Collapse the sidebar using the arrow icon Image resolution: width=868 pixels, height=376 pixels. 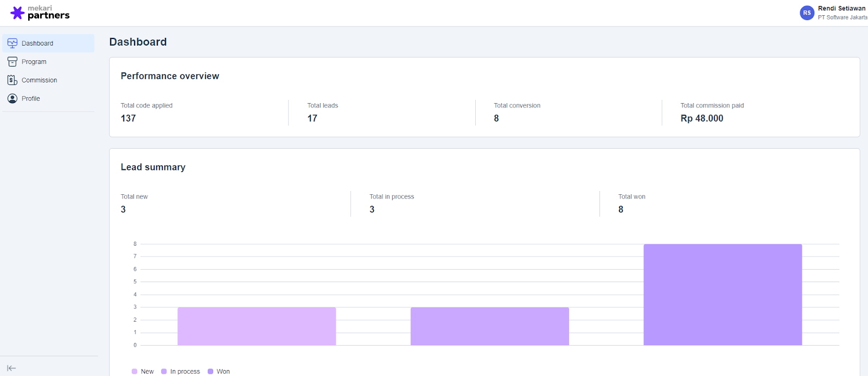[11, 368]
